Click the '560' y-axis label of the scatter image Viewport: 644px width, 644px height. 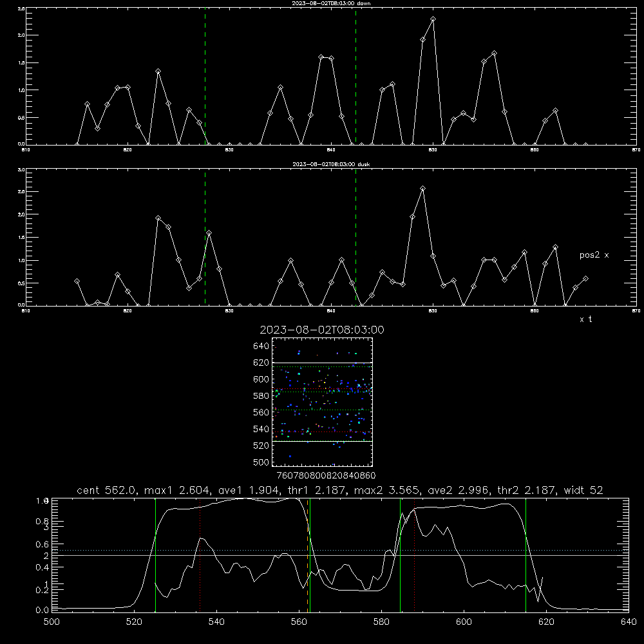(261, 412)
